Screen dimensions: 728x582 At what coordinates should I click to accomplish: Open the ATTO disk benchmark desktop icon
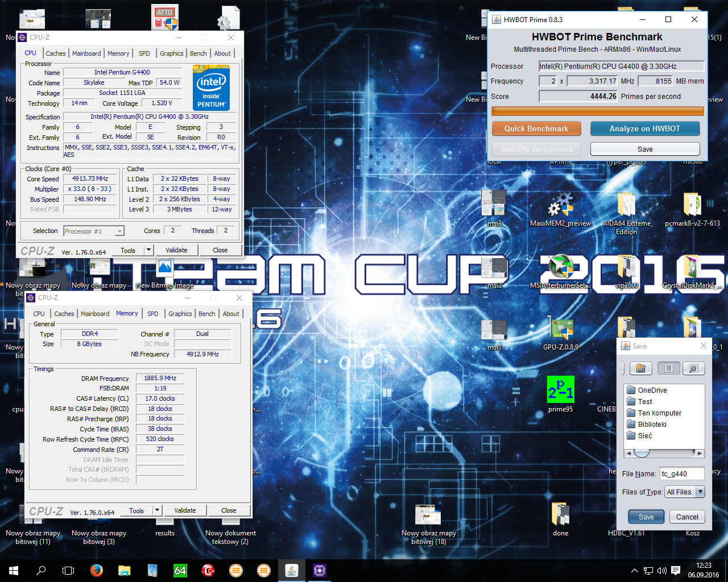tap(165, 18)
